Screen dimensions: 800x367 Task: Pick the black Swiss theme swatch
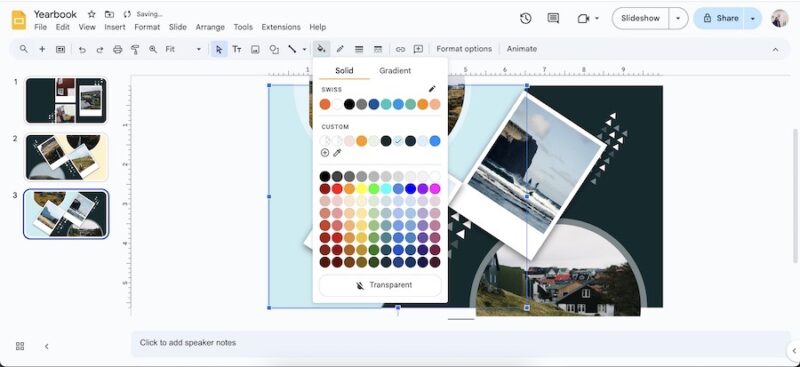click(349, 104)
